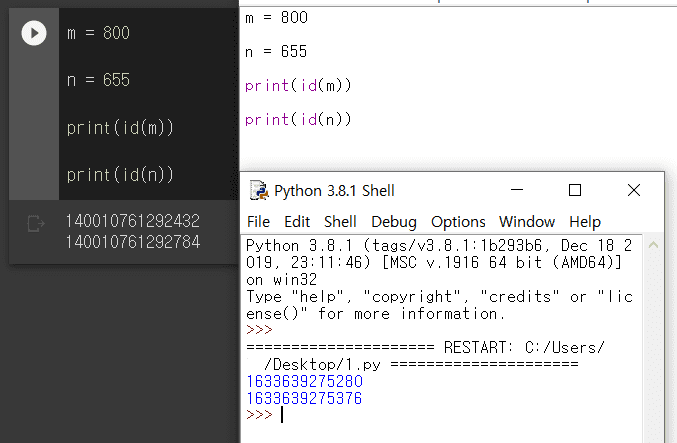Open the Debug menu
This screenshot has width=677, height=443.
click(x=394, y=222)
